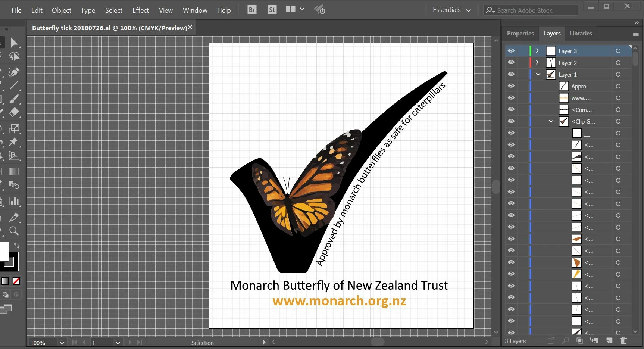644x349 pixels.
Task: Create a new sublayer icon
Action: click(x=594, y=340)
